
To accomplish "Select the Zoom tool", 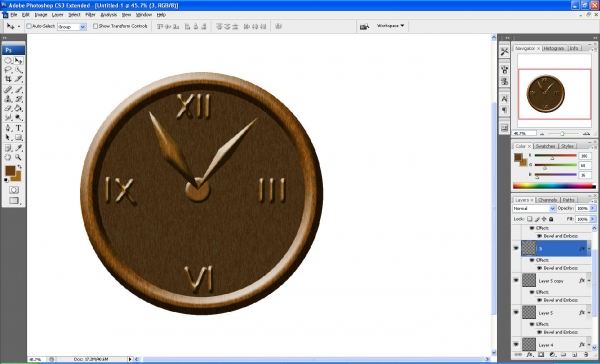I will point(18,157).
